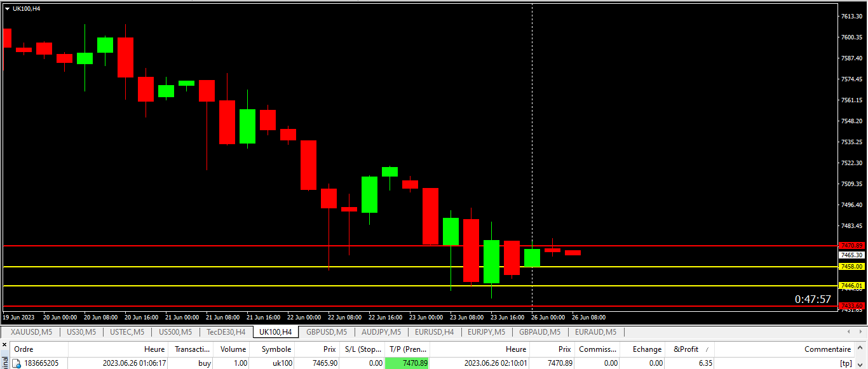Click the 19 Jun 2023 time label
Screen dimensions: 868x369
click(19, 317)
